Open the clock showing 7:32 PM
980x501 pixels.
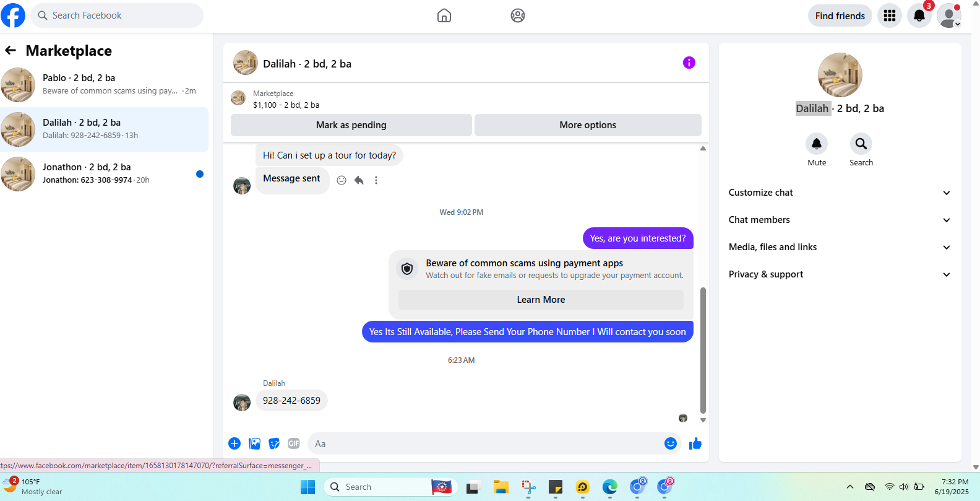coord(952,487)
